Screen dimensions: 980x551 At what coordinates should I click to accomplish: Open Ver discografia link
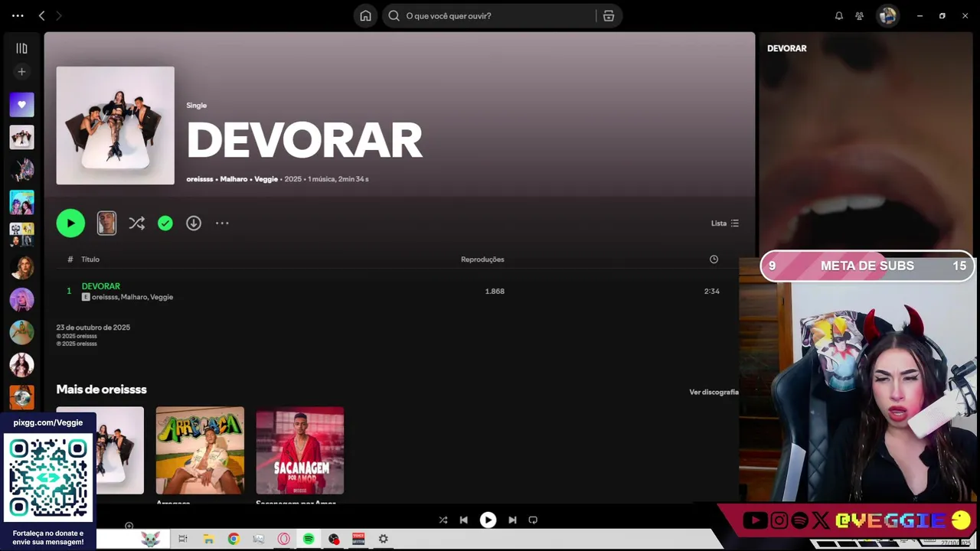[x=714, y=392]
